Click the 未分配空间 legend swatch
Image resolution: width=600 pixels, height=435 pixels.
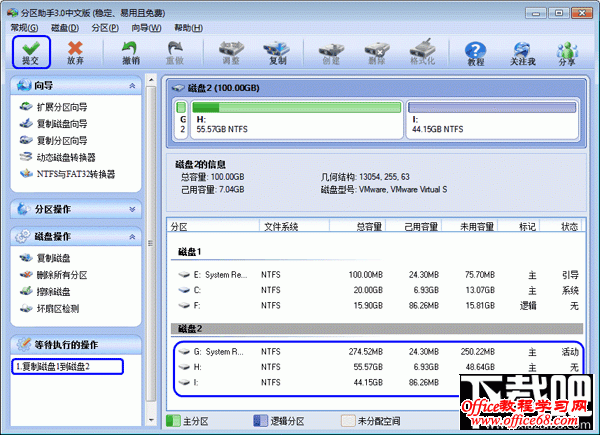(348, 421)
